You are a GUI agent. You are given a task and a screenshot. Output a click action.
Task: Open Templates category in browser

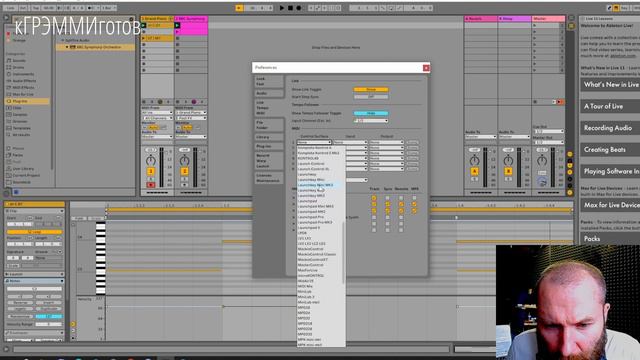pos(22,128)
